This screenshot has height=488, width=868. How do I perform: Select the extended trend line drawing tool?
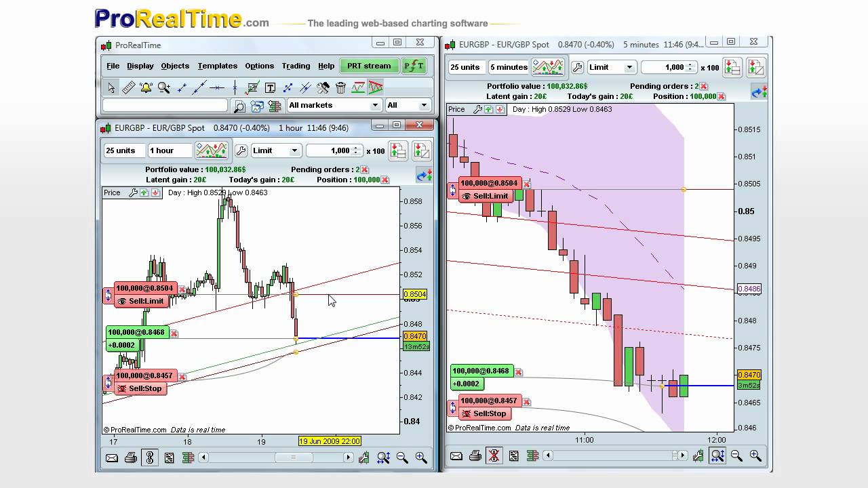(199, 87)
